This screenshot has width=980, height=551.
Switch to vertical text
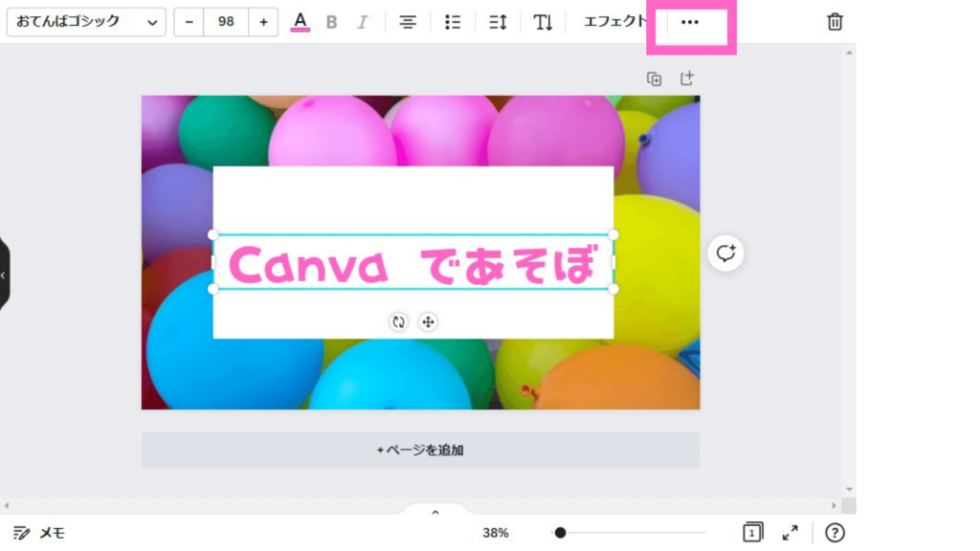[543, 23]
